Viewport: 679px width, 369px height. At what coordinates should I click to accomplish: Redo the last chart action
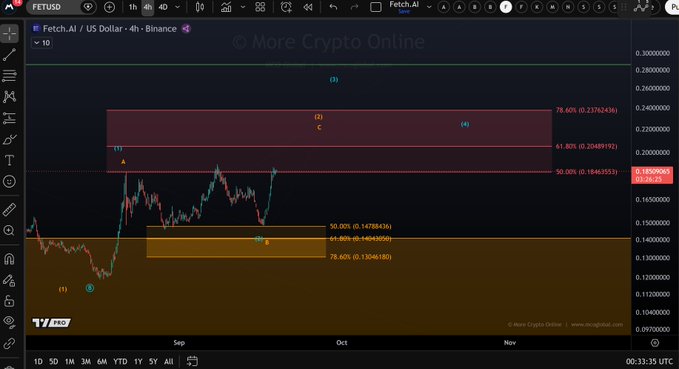[354, 7]
